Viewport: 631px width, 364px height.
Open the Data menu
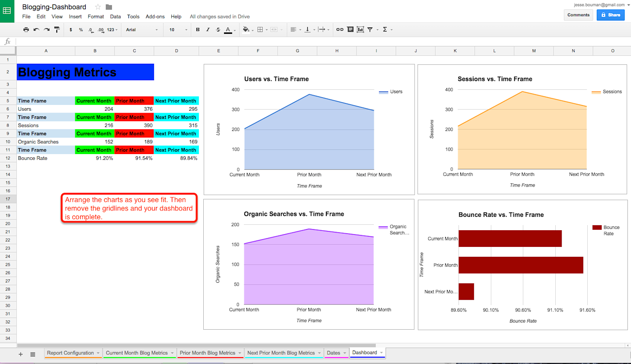(x=115, y=16)
